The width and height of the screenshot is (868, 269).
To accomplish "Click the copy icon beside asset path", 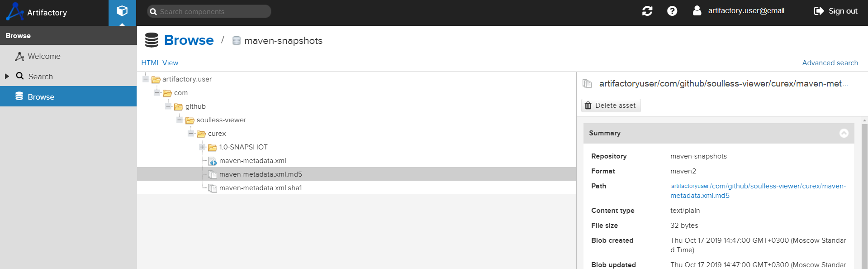I will 587,84.
